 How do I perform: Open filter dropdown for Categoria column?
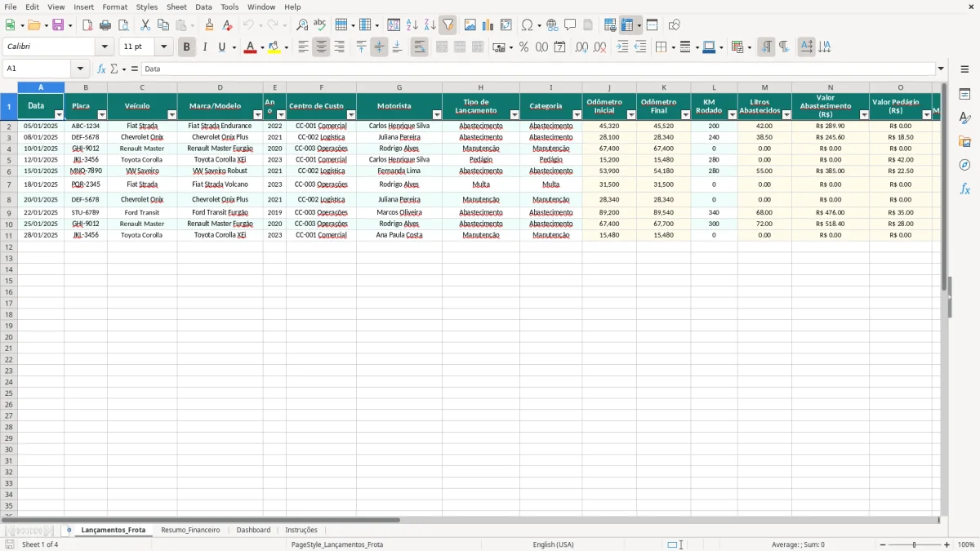pos(577,115)
